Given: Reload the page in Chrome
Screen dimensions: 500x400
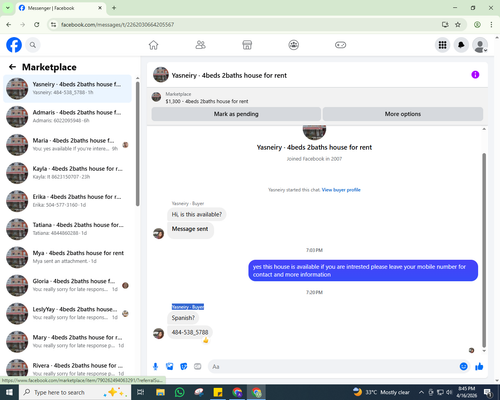Looking at the screenshot, I should point(37,24).
